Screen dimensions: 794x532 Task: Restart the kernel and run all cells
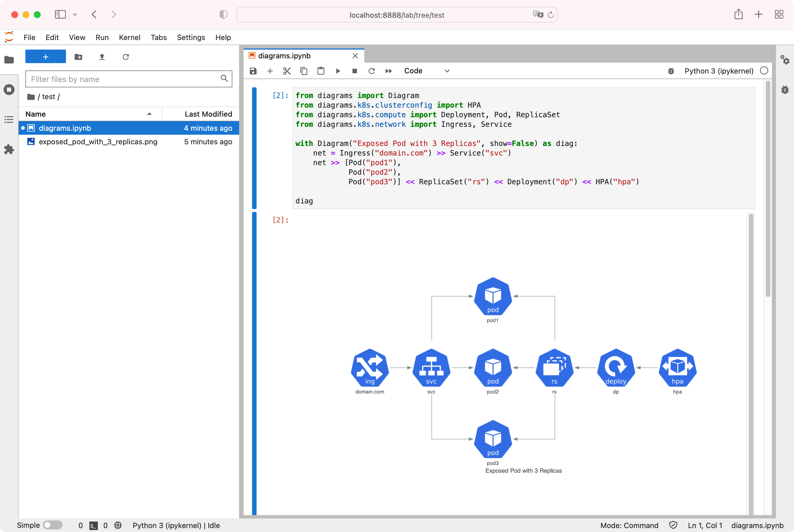tap(388, 71)
